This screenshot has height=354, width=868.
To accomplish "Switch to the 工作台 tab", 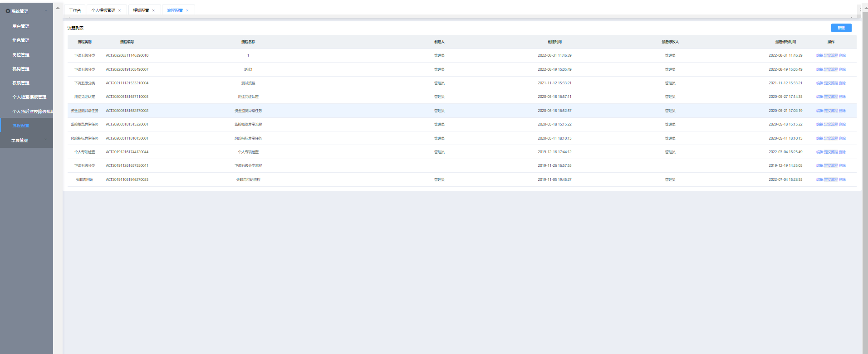I will click(75, 10).
